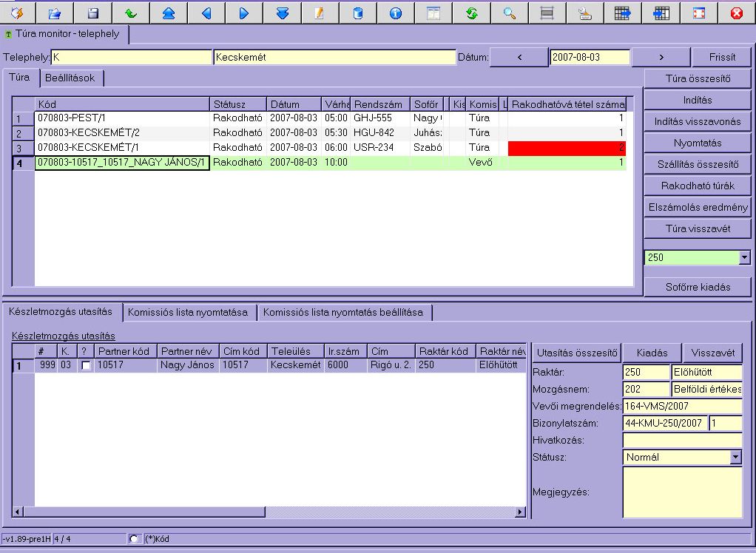Click the save floppy disk toolbar icon
Image resolution: width=756 pixels, height=553 pixels.
pos(92,13)
